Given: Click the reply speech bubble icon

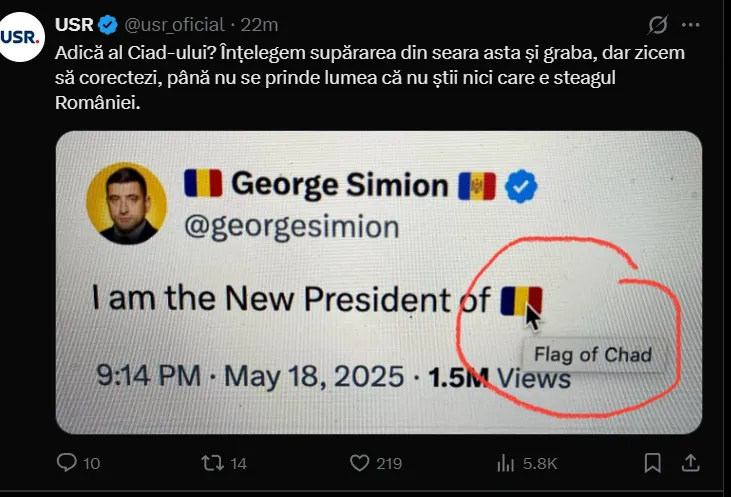Looking at the screenshot, I should point(67,463).
